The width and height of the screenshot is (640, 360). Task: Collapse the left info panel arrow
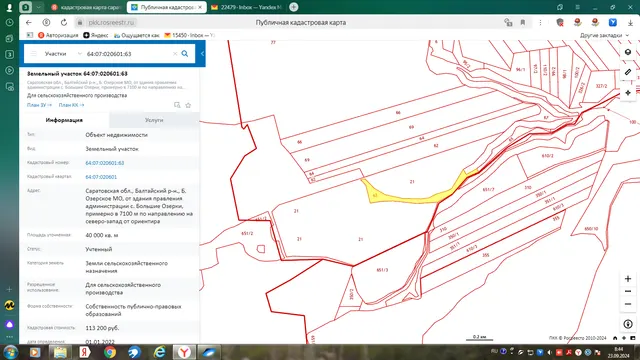[x=202, y=53]
